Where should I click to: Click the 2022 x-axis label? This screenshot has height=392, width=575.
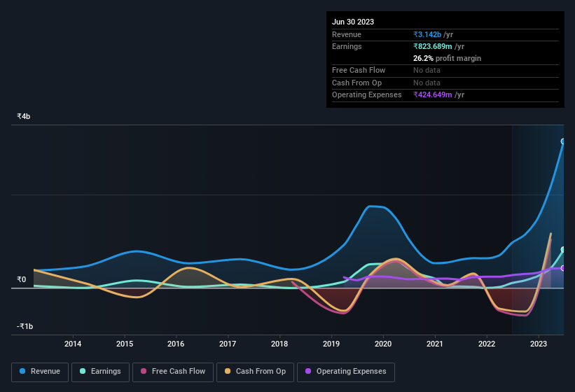coord(487,344)
